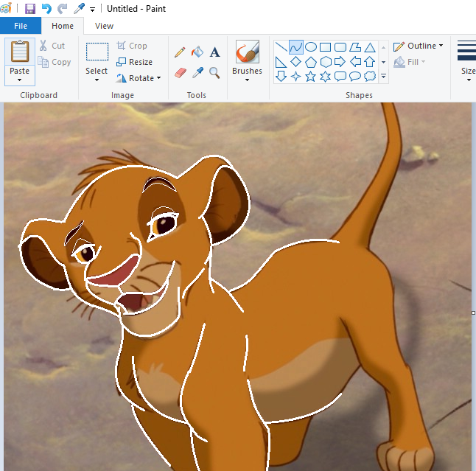
Task: Click the Crop button
Action: [x=131, y=46]
